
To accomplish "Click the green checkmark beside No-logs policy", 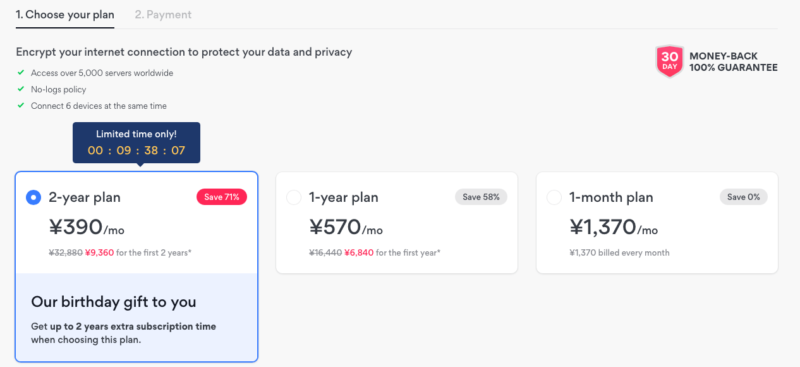I will pos(21,89).
